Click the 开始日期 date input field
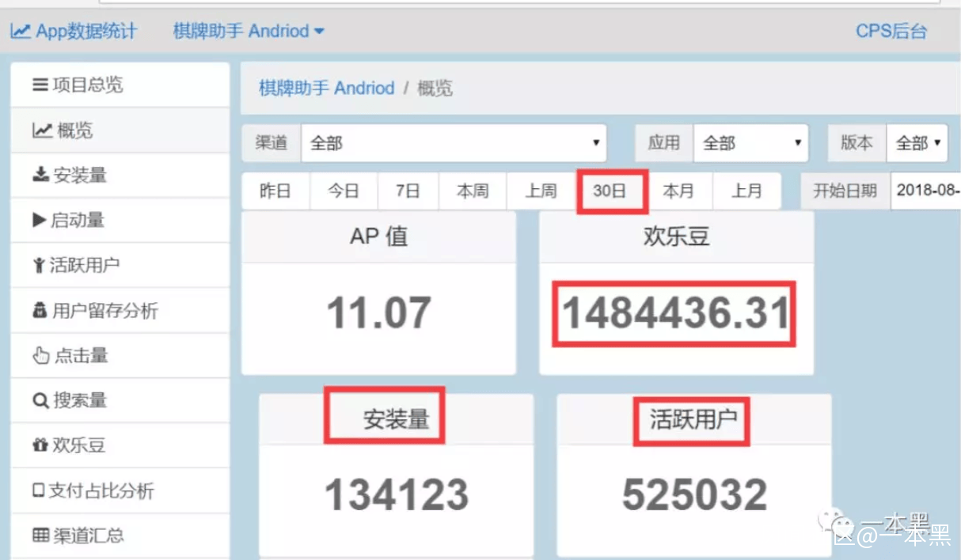This screenshot has height=560, width=961. 925,191
